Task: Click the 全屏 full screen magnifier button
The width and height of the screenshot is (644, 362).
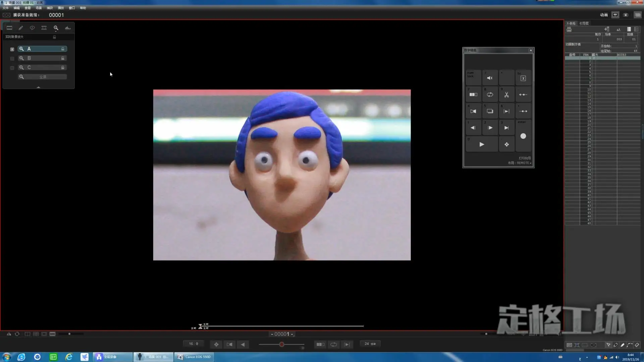Action: [42, 77]
